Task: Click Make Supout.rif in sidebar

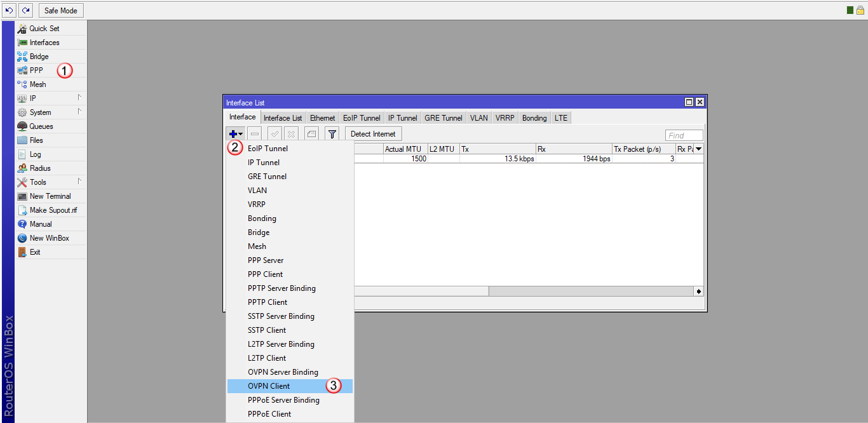Action: (51, 210)
